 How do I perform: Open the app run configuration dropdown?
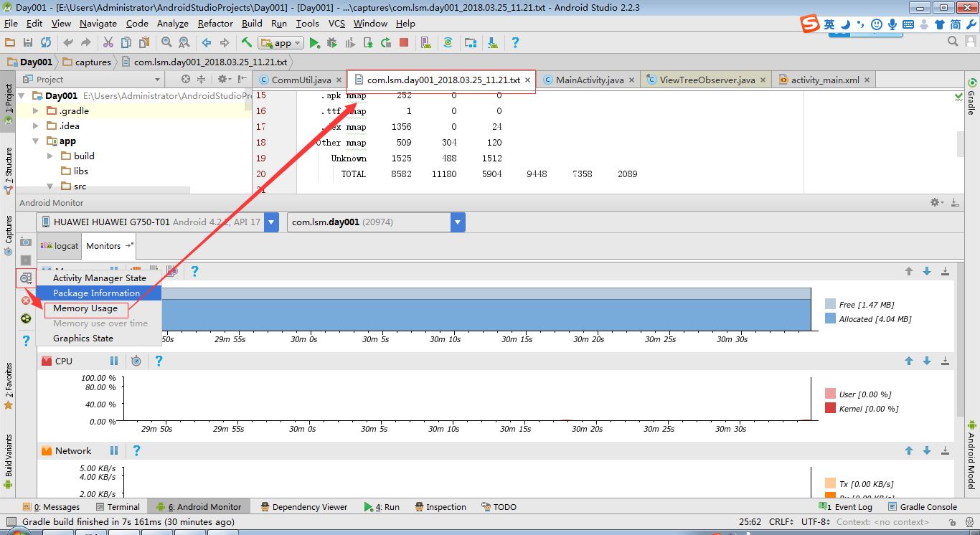point(281,43)
